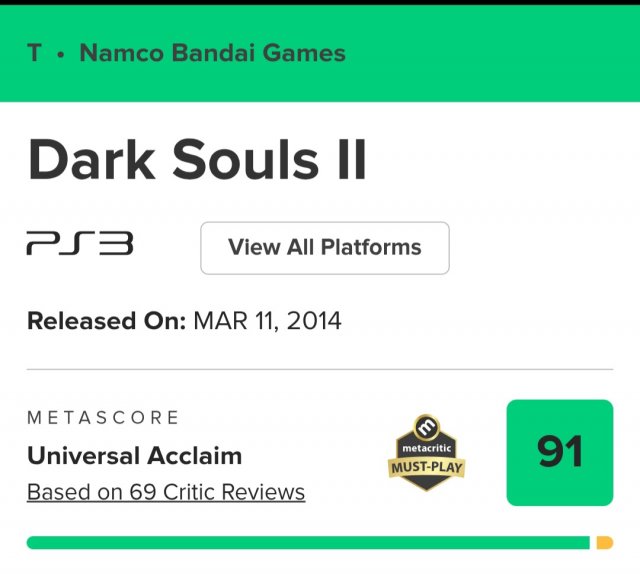Tap the T age rating letter
This screenshot has height=574, width=640.
point(35,53)
